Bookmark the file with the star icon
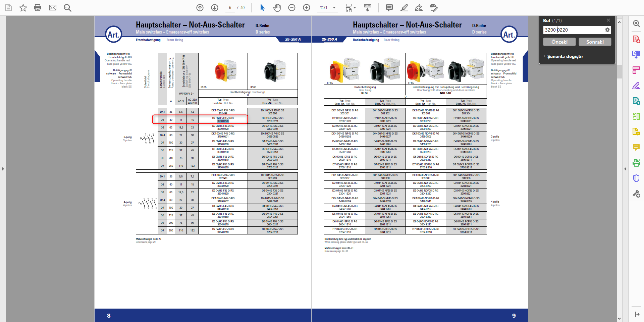 tap(23, 8)
